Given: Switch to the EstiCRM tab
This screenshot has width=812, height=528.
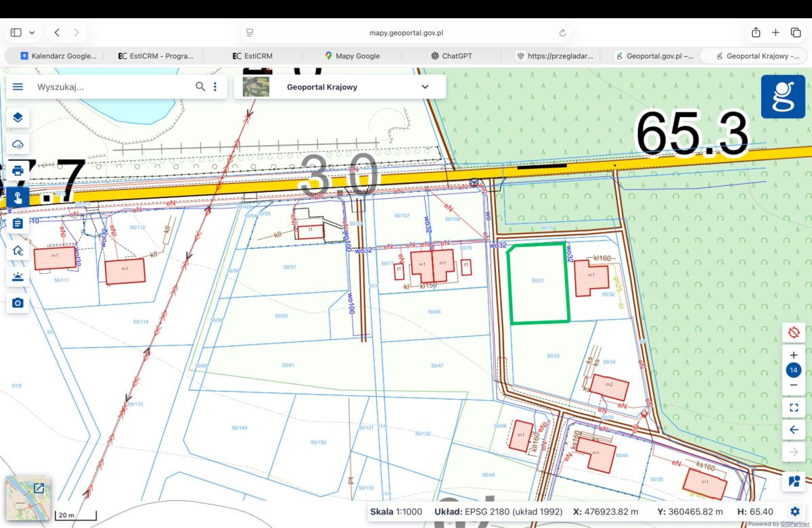Looking at the screenshot, I should point(252,56).
